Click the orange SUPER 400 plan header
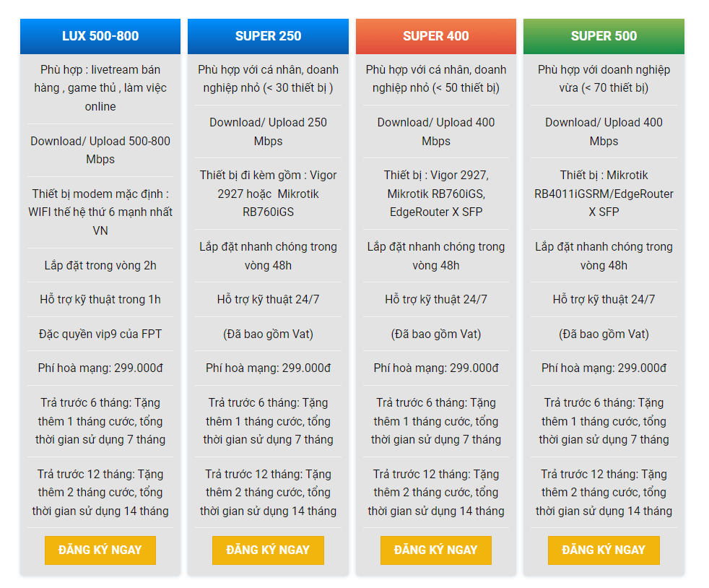This screenshot has width=709, height=588. coord(436,36)
